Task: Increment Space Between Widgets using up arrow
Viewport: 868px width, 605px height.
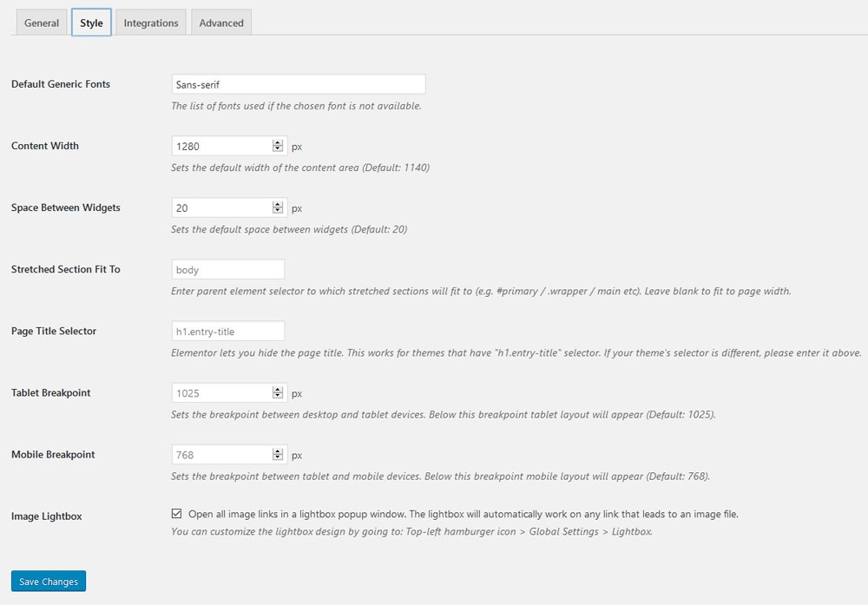Action: tap(278, 205)
